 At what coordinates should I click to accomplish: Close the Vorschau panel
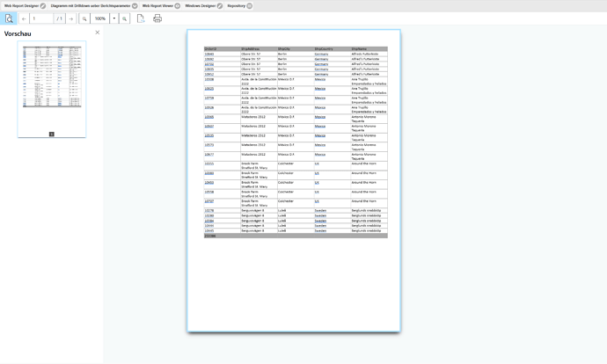(x=98, y=33)
